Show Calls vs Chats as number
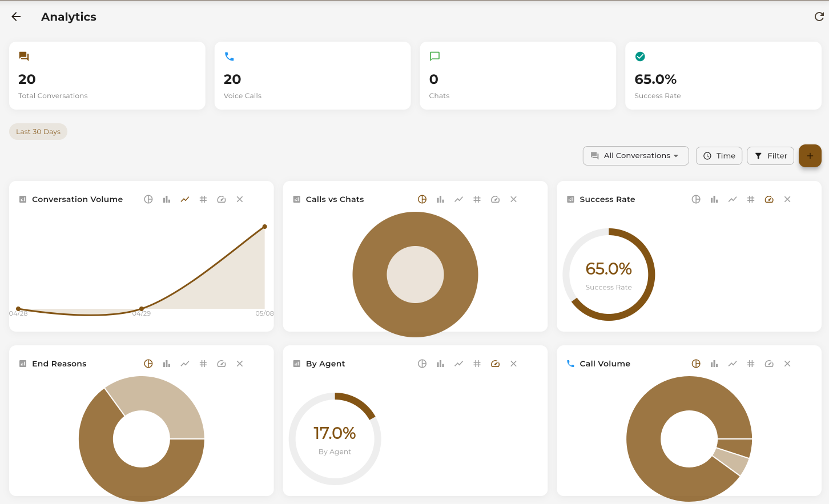 click(x=477, y=199)
